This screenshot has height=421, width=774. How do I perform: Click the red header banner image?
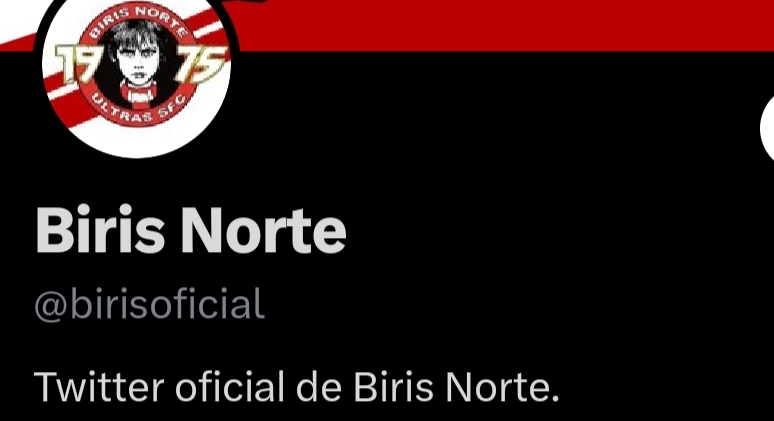(494, 25)
